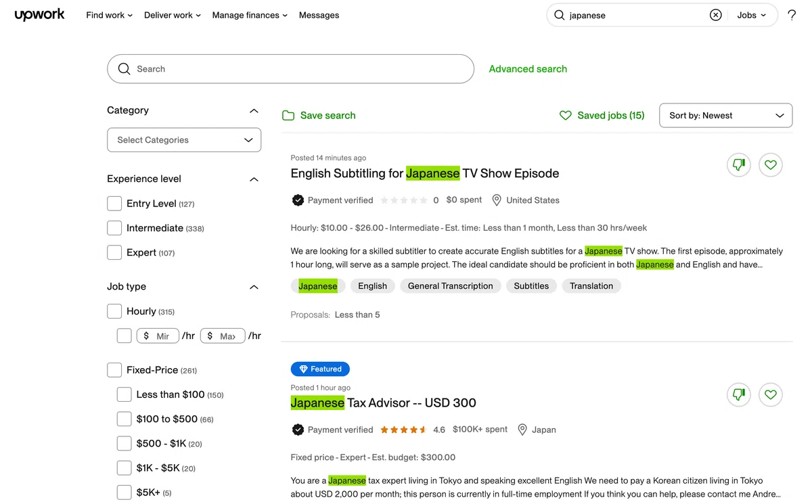The height and width of the screenshot is (504, 812).
Task: Open the Deliver work menu
Action: point(173,15)
